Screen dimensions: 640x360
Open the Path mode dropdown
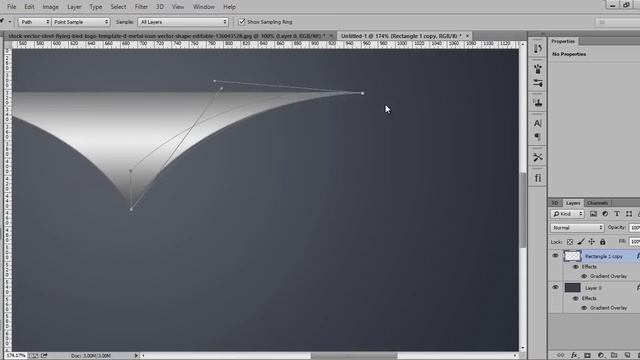pyautogui.click(x=34, y=22)
